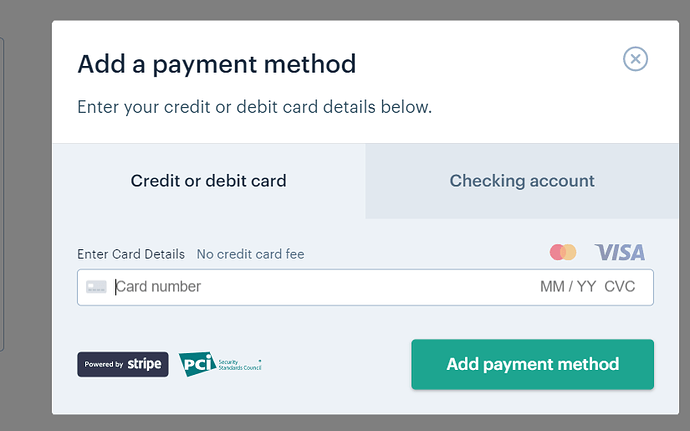The width and height of the screenshot is (690, 431).
Task: Switch to the Checking account tab
Action: pos(522,181)
